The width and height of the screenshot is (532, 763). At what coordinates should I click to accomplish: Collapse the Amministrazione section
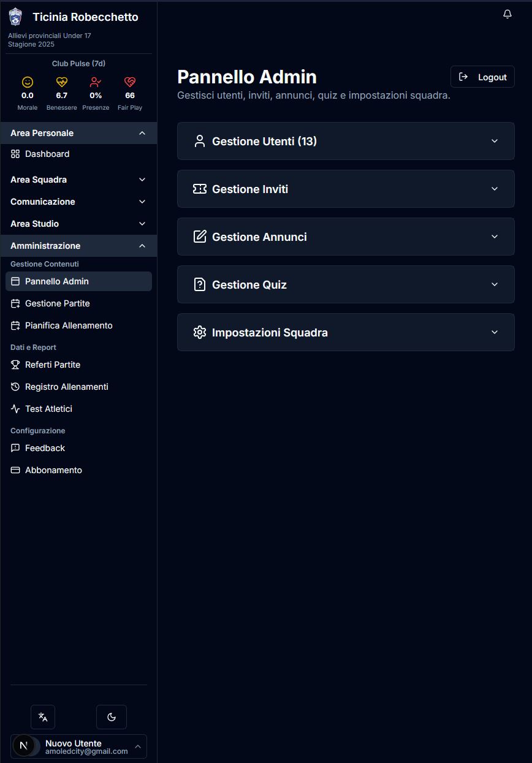click(x=78, y=245)
